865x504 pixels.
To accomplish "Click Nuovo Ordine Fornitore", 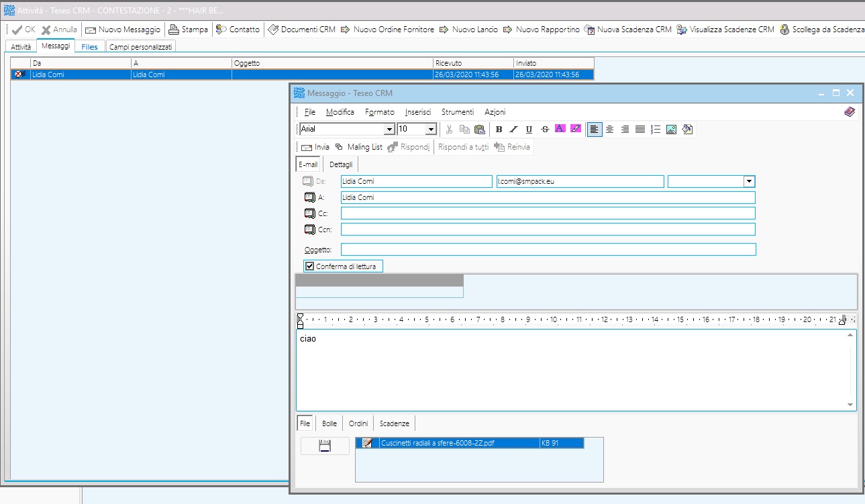I will (x=387, y=30).
